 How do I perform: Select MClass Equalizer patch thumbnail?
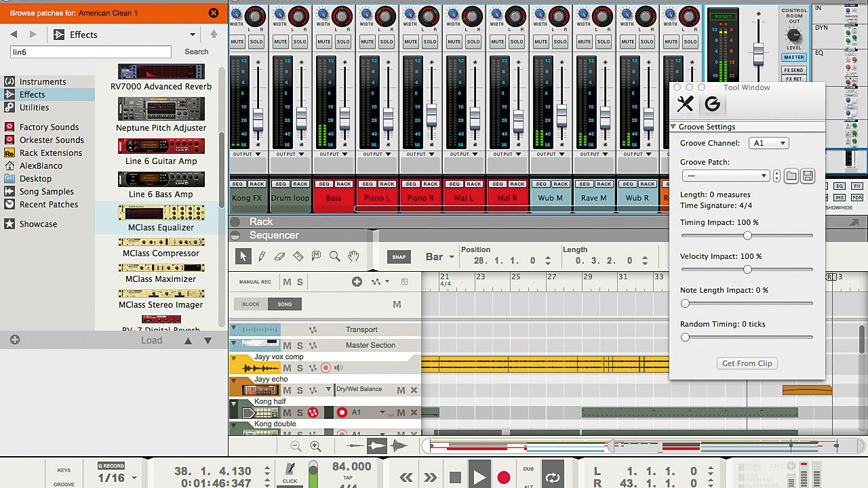161,213
